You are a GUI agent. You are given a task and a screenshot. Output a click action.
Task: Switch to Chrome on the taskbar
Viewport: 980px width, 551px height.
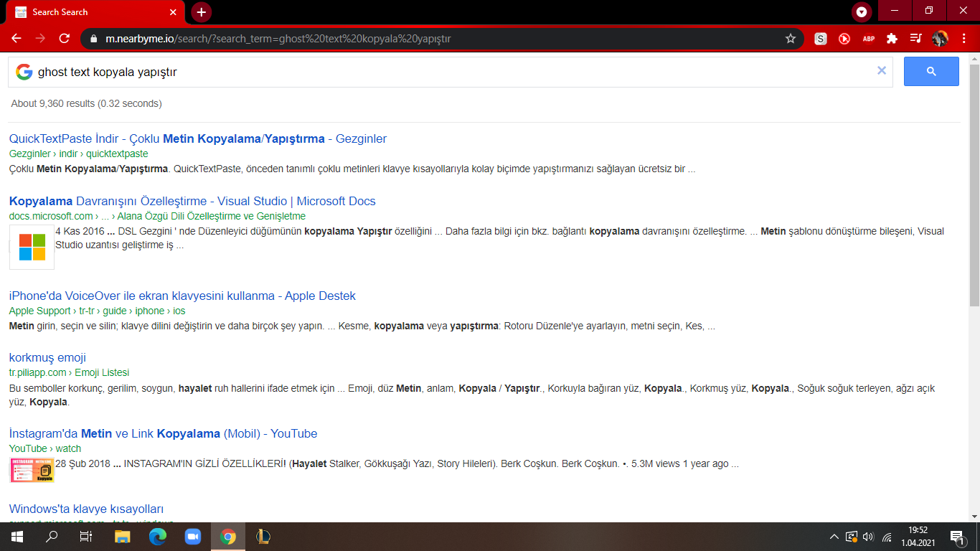228,537
